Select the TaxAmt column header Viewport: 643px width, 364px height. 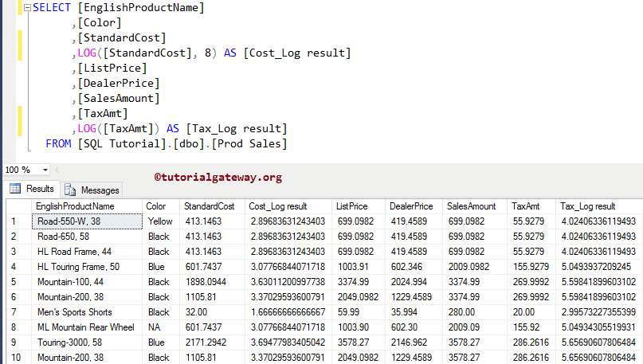tap(531, 206)
